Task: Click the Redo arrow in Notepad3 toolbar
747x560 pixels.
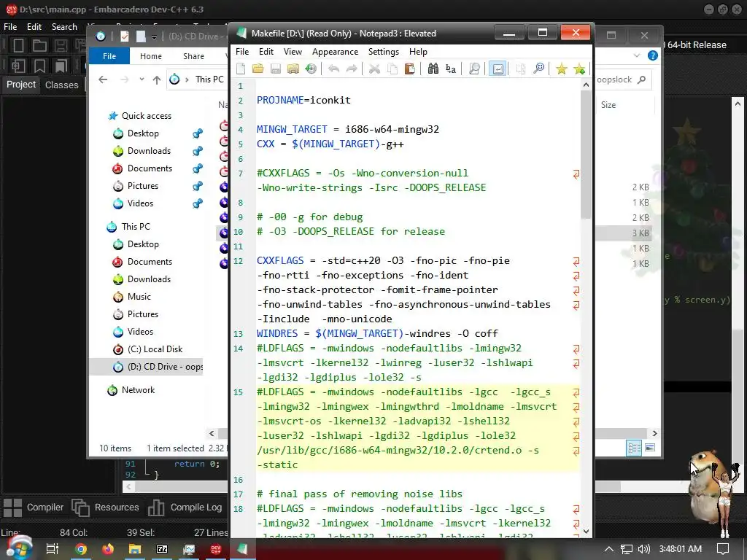Action: coord(352,69)
